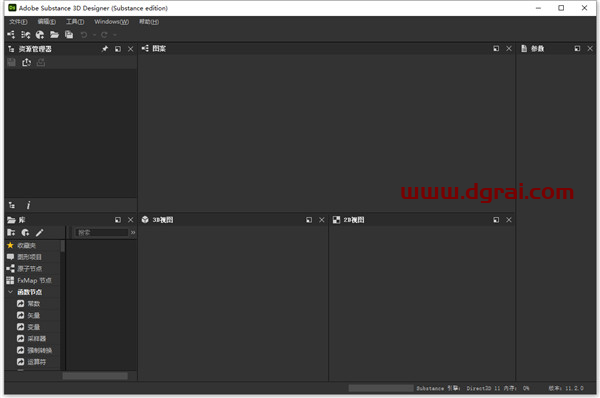Image resolution: width=600 pixels, height=398 pixels.
Task: Click the redo arrow in the toolbar
Action: (104, 35)
